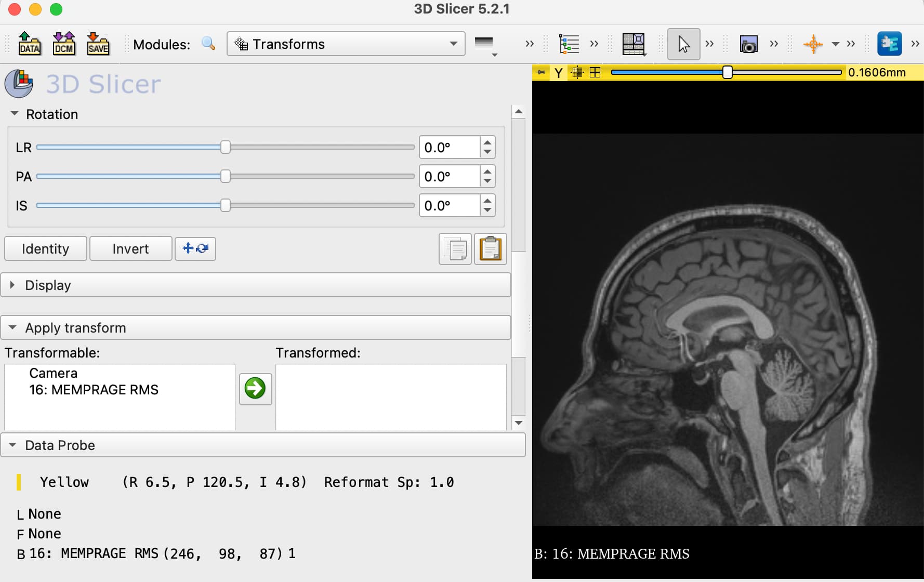Open the Transforms module selector dropdown

pos(346,44)
